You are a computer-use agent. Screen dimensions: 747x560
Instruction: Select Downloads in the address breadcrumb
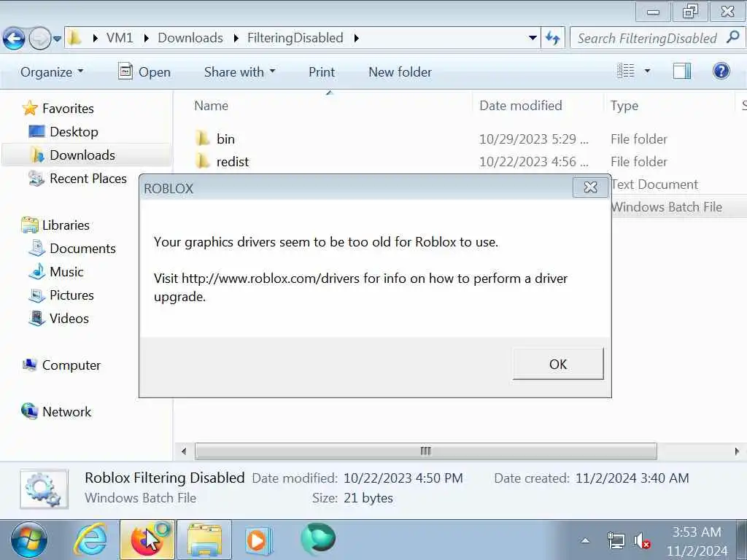(x=190, y=38)
